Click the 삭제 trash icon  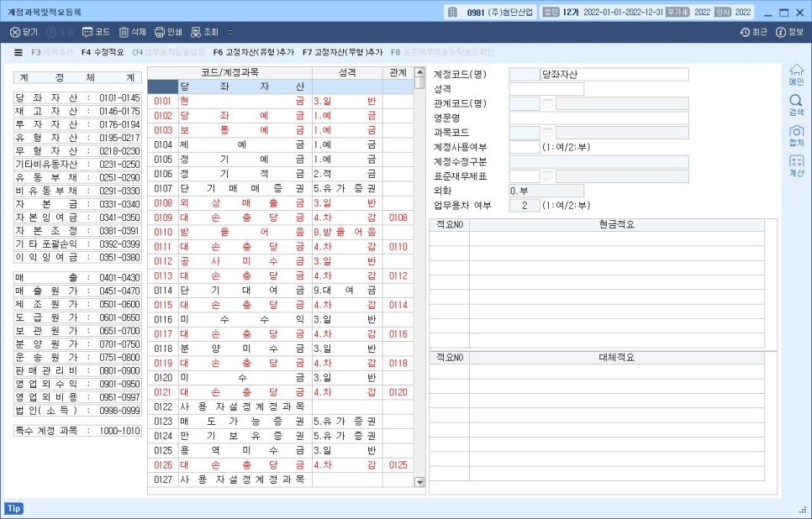(x=124, y=32)
